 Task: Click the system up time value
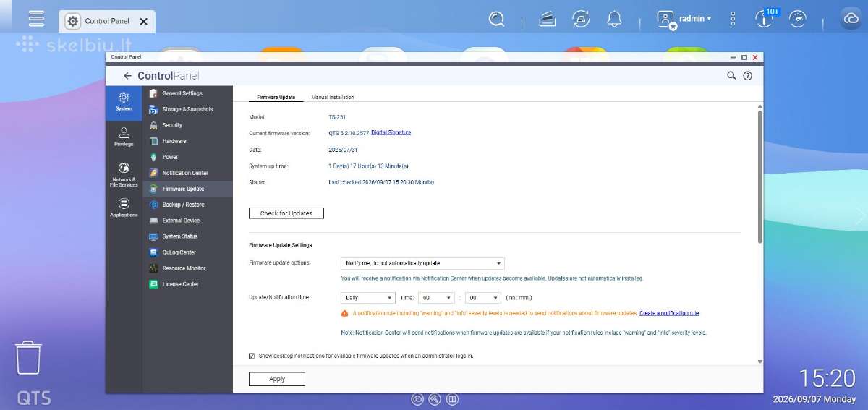[368, 166]
